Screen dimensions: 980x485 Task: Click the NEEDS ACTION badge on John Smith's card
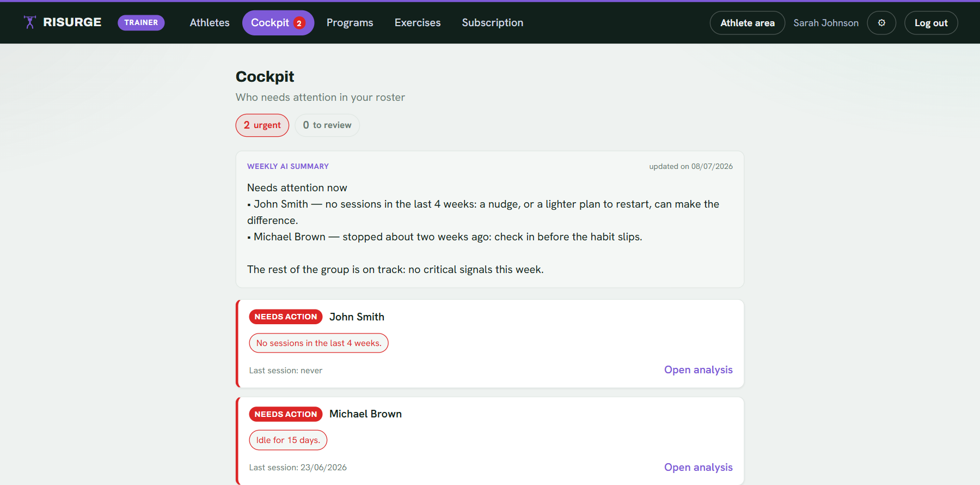[286, 317]
